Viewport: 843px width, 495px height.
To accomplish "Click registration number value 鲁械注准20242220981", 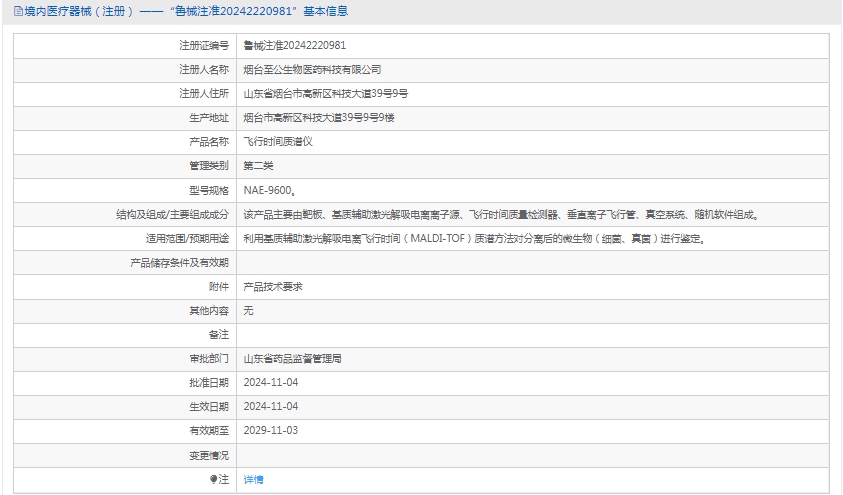I will point(295,45).
